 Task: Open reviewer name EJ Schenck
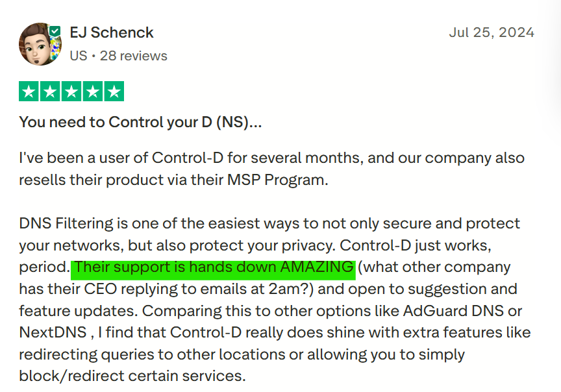click(112, 32)
